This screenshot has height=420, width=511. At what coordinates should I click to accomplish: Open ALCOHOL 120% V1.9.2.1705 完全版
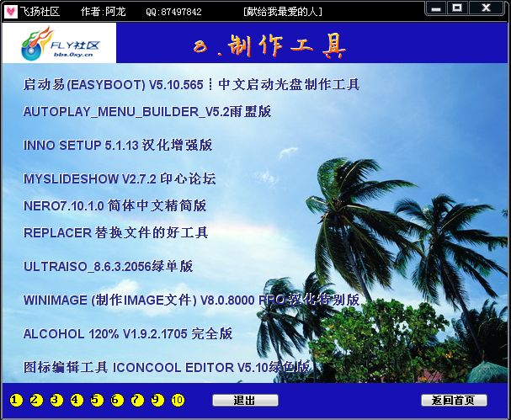[127, 333]
